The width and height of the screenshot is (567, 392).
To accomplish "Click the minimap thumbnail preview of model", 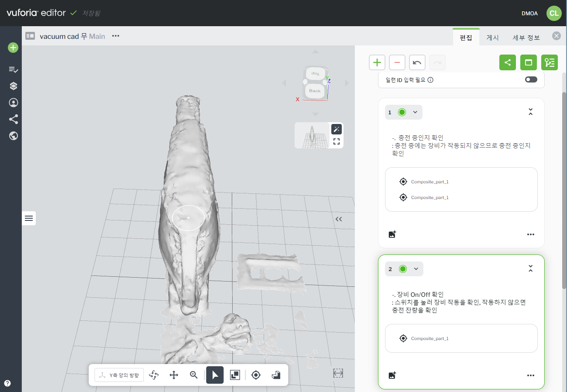I will pyautogui.click(x=312, y=135).
